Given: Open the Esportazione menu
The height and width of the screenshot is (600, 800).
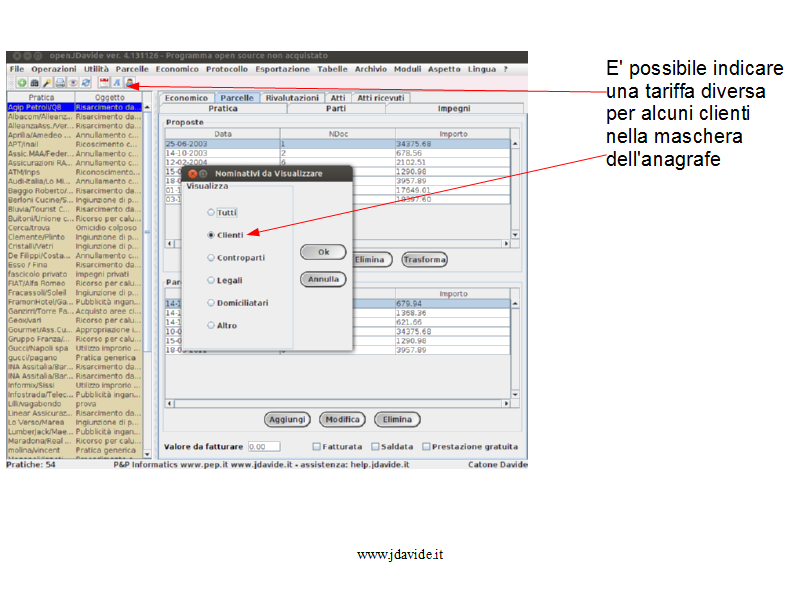Looking at the screenshot, I should [283, 69].
